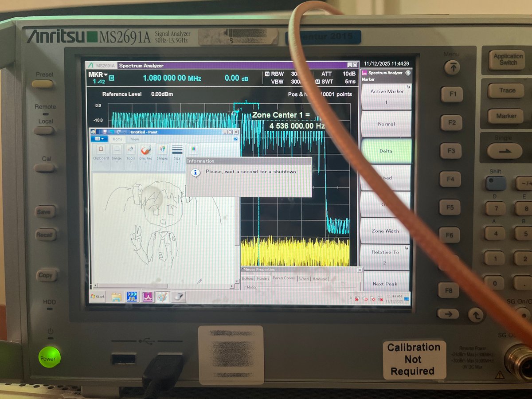Select the Active Marker 1 softkey
This screenshot has width=532, height=399.
pyautogui.click(x=386, y=97)
